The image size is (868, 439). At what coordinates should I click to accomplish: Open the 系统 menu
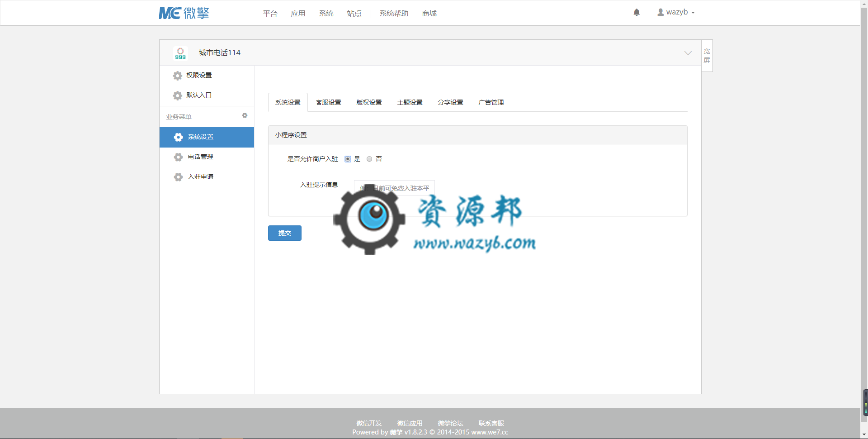[x=326, y=14]
